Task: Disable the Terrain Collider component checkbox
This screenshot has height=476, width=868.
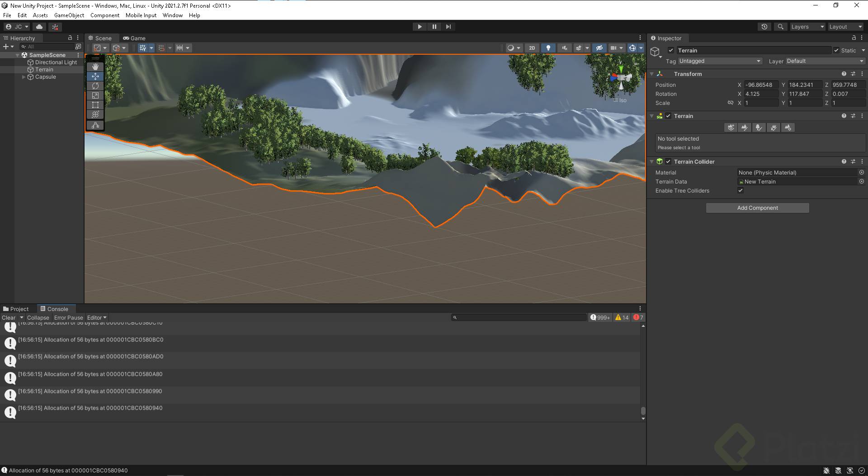Action: [668, 161]
